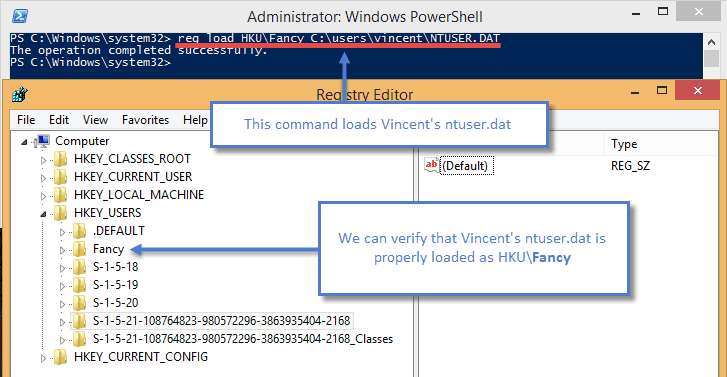Click the (Default) string value icon
Screen dimensions: 727x377
click(432, 166)
